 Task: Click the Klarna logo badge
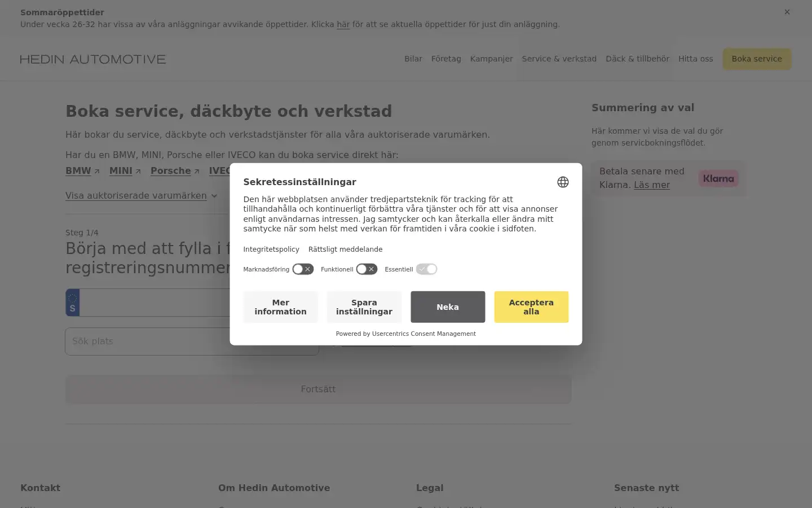[718, 178]
